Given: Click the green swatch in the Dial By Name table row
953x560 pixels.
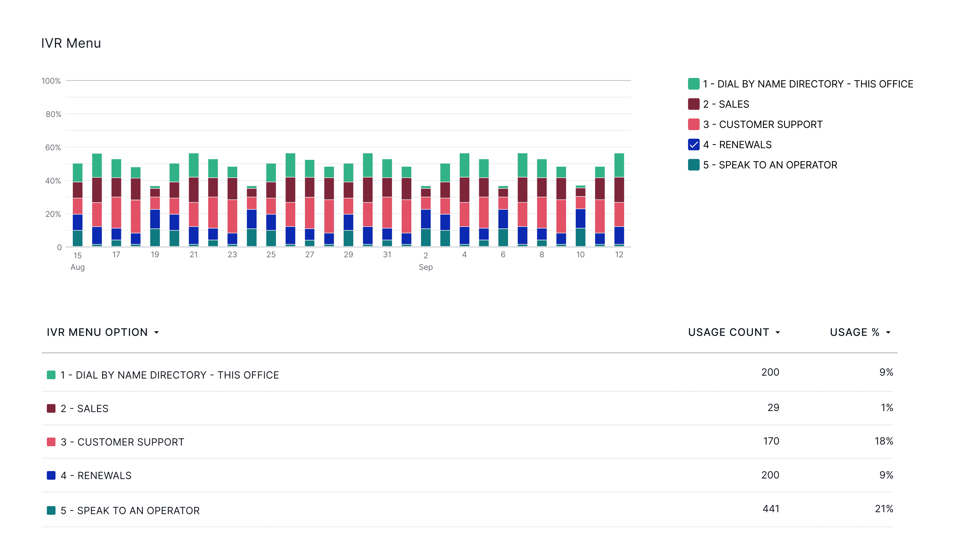Looking at the screenshot, I should 51,375.
